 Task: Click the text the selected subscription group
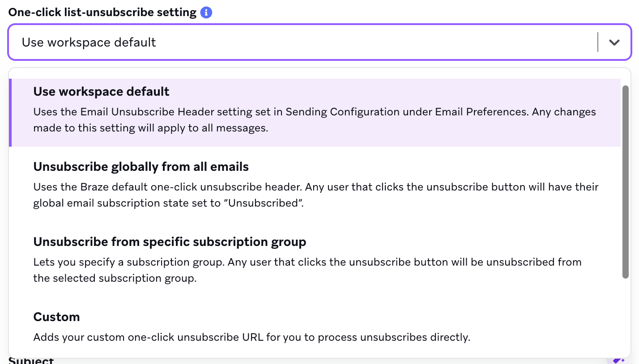[115, 278]
